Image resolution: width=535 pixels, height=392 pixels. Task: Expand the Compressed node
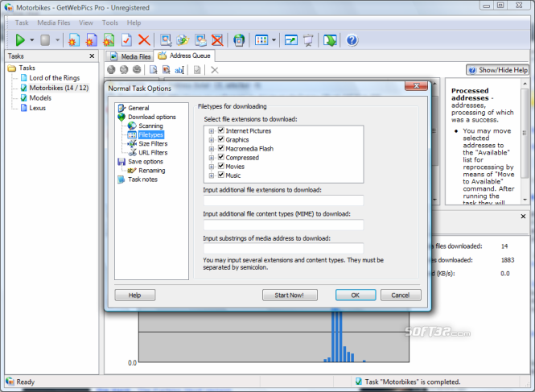[212, 158]
